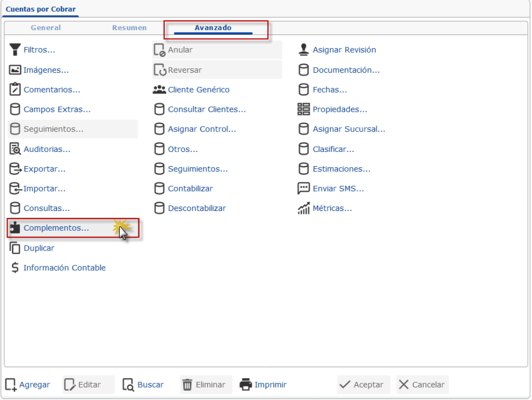This screenshot has height=400, width=532.
Task: Open Asignar Sucursal... option
Action: [349, 129]
